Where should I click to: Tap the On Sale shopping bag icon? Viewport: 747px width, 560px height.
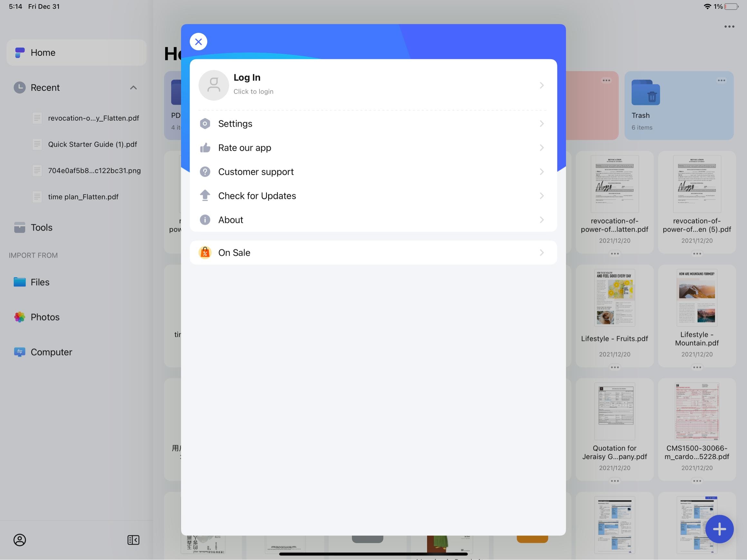[x=205, y=253]
